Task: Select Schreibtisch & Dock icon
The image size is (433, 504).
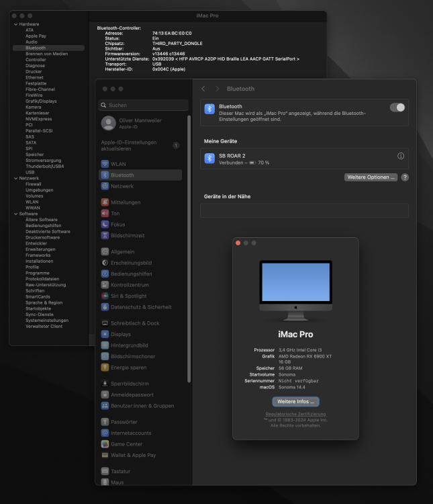Action: click(105, 323)
